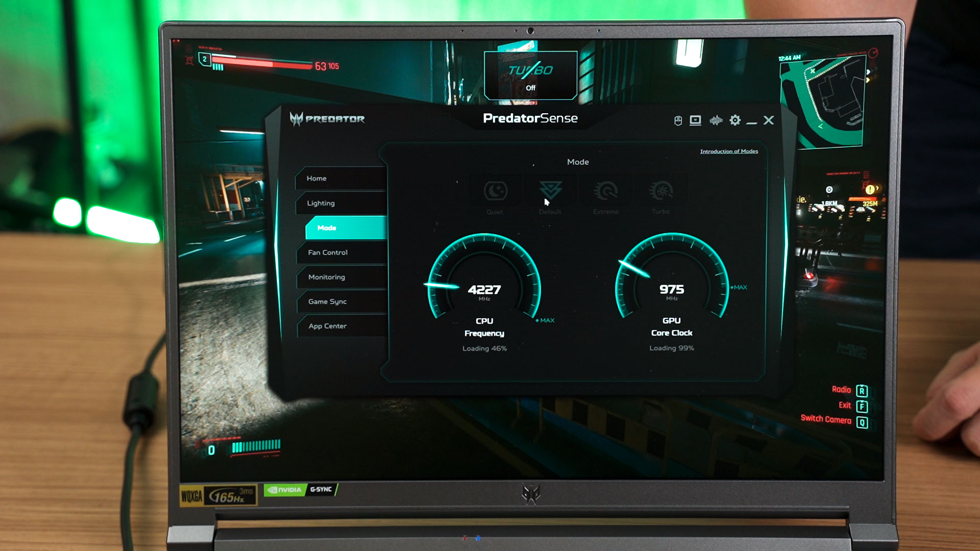Image resolution: width=980 pixels, height=551 pixels.
Task: Open the Introduction of Modes link
Action: 729,152
